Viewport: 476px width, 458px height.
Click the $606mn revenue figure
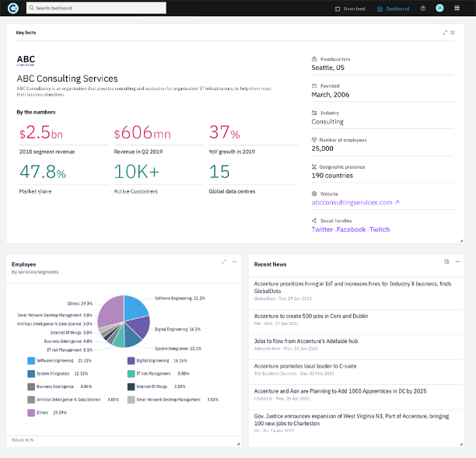(142, 133)
